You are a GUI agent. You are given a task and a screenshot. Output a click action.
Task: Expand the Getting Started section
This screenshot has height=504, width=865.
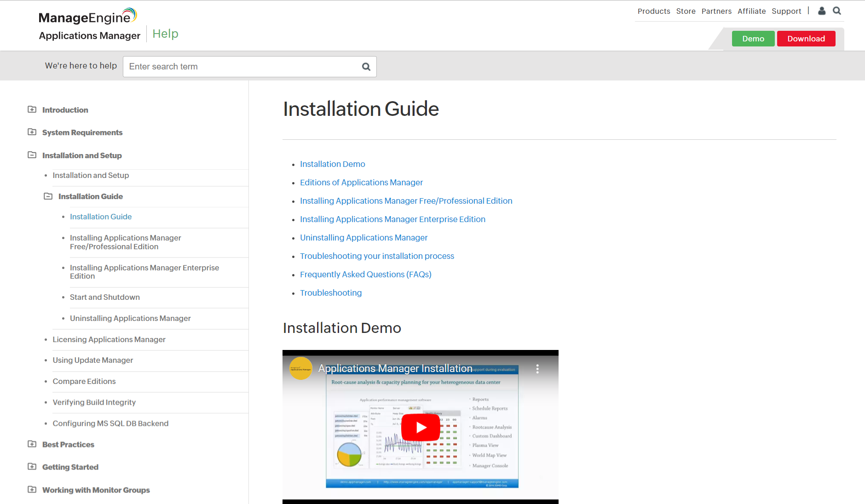[32, 467]
